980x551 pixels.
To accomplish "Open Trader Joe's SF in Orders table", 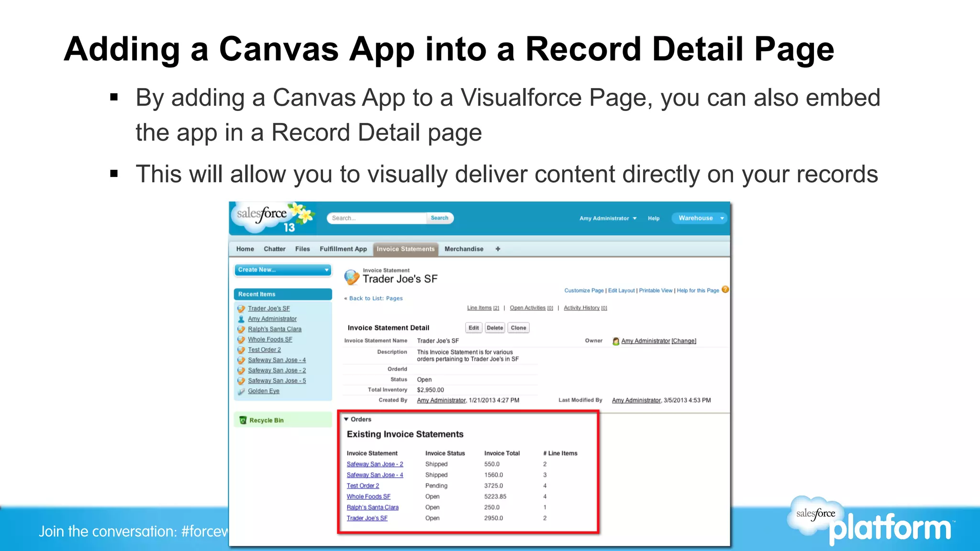I will (367, 518).
